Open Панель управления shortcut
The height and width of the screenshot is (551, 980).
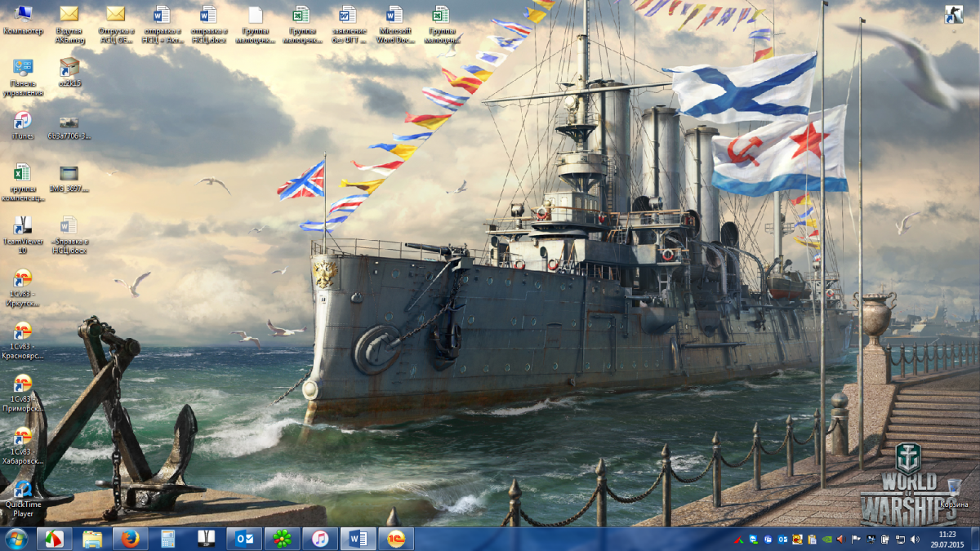pyautogui.click(x=23, y=78)
